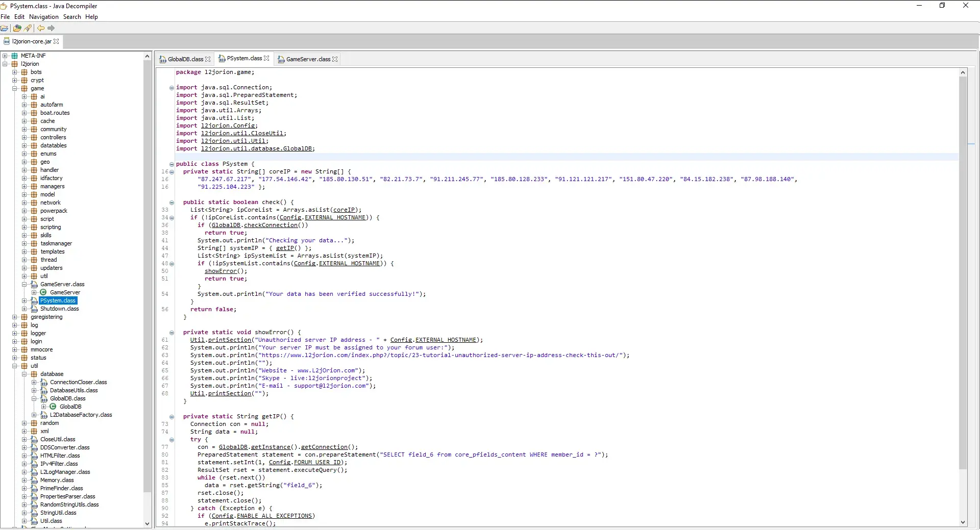This screenshot has height=530, width=980.
Task: Switch to the GameServer.class tab
Action: [308, 59]
